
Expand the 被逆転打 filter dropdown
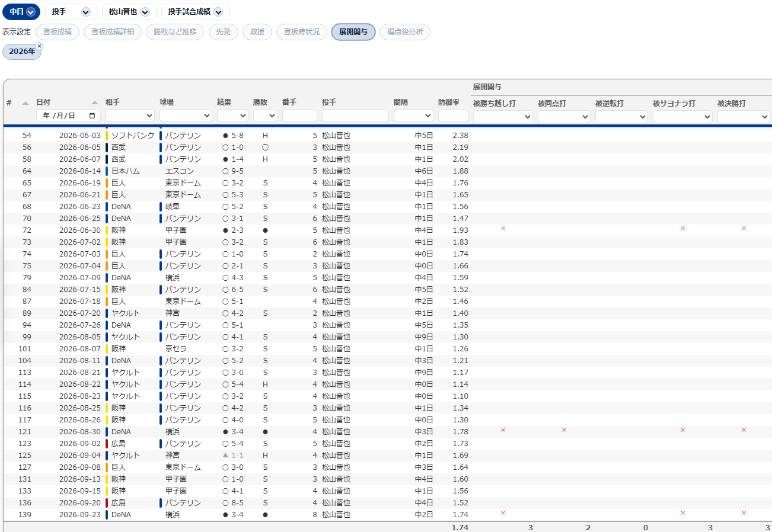pos(621,117)
